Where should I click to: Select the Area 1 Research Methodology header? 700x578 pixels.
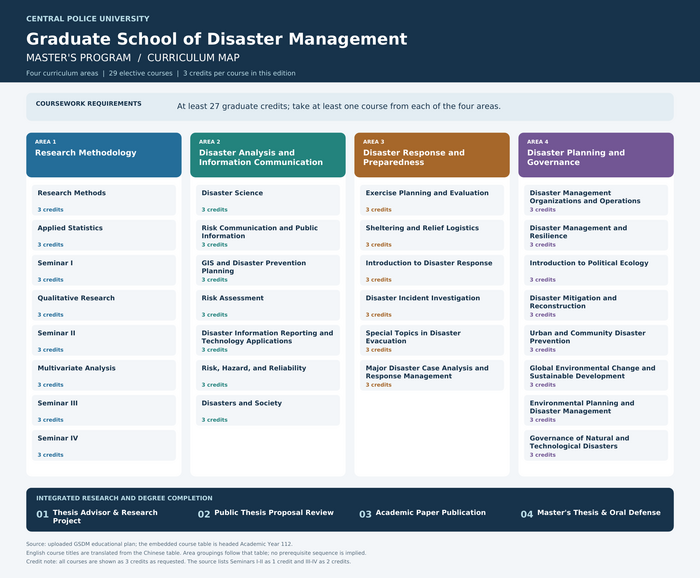click(104, 155)
